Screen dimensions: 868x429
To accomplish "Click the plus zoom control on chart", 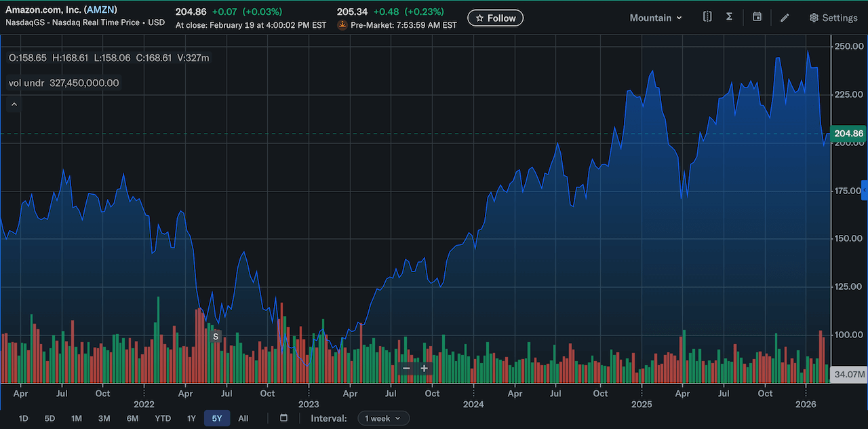I will click(x=424, y=368).
